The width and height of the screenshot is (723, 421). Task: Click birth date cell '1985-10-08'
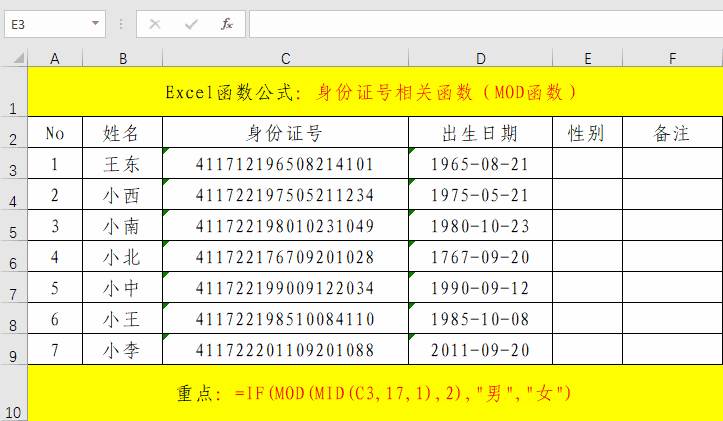480,319
